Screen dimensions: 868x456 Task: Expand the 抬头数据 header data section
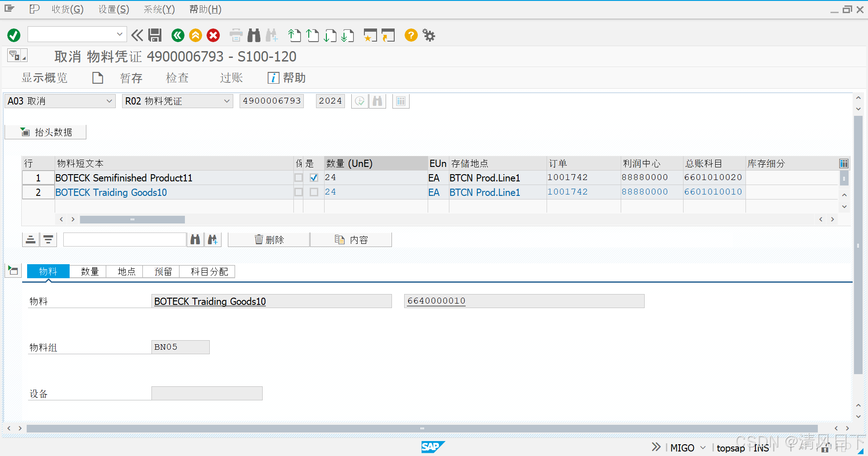click(x=46, y=132)
